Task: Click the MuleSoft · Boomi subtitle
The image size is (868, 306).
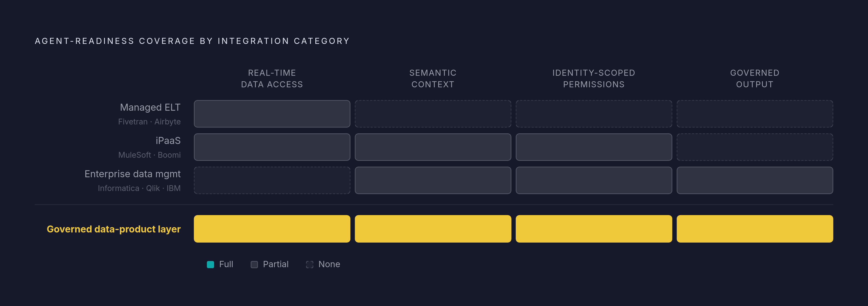Action: coord(149,155)
